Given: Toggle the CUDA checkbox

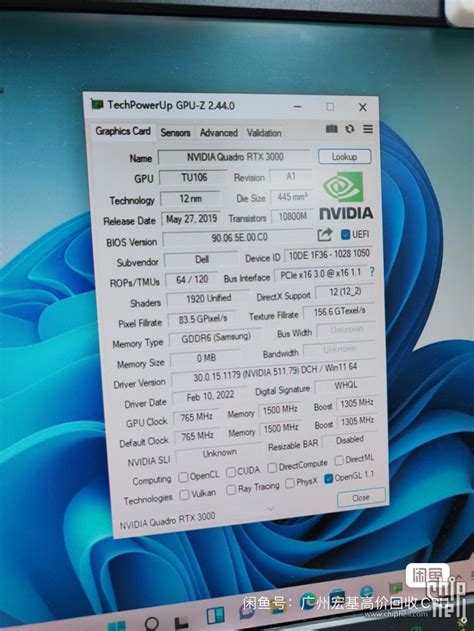Looking at the screenshot, I should pos(231,472).
